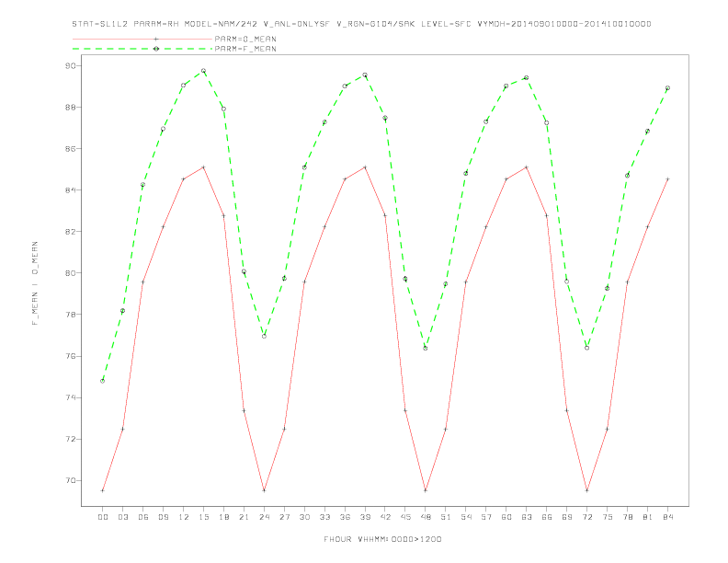Click the 86 tick on the y-axis
728x563 pixels.
71,149
